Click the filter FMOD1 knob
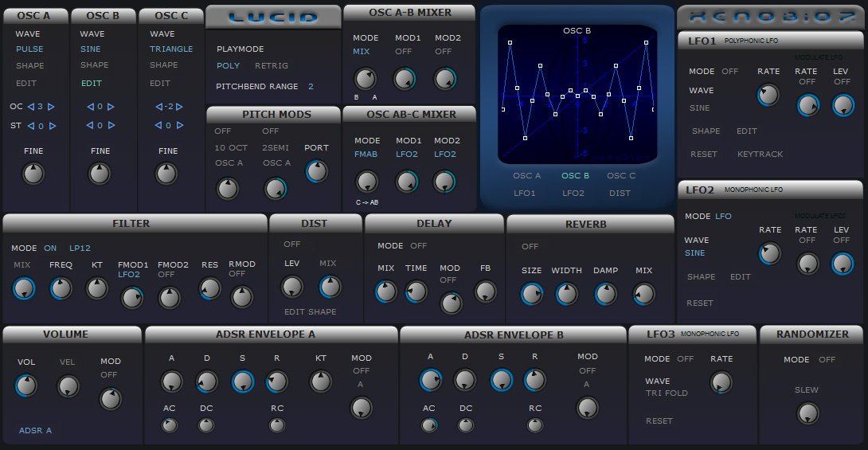The image size is (868, 450). [131, 298]
